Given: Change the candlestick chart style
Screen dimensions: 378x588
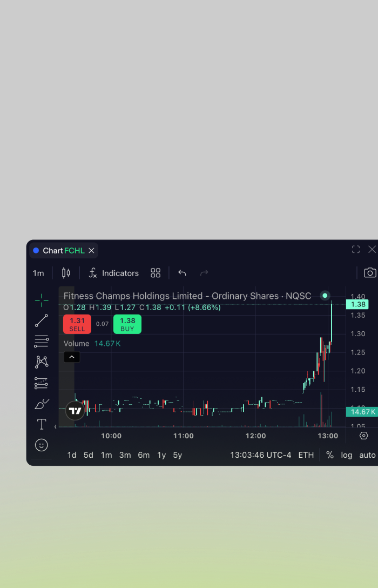Looking at the screenshot, I should [66, 273].
